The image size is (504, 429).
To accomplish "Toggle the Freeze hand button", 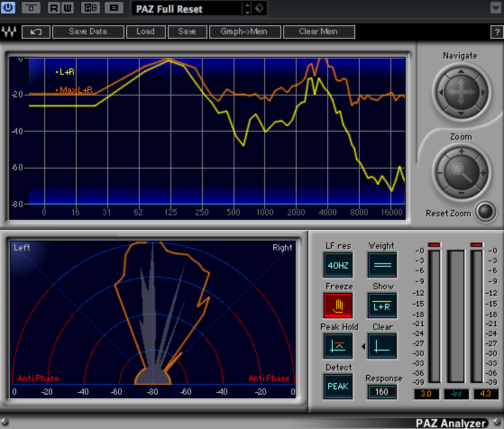I will 338,306.
